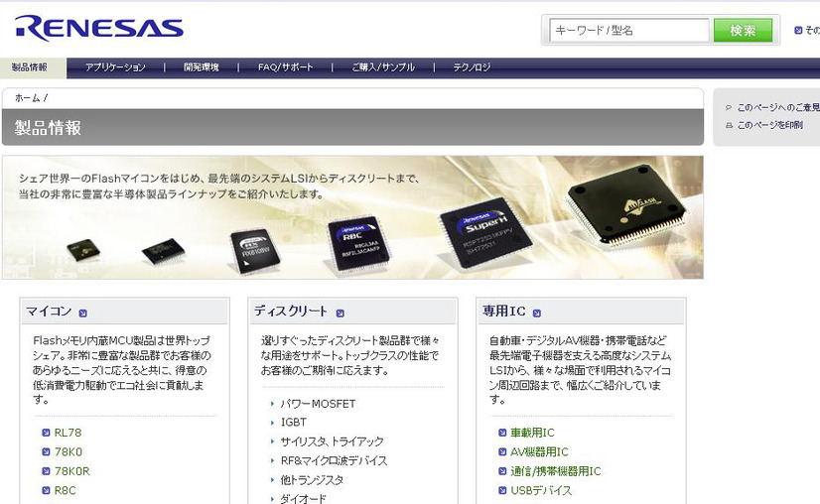This screenshot has height=504, width=820.
Task: Click arrow icon next to 78K0
Action: (x=46, y=451)
